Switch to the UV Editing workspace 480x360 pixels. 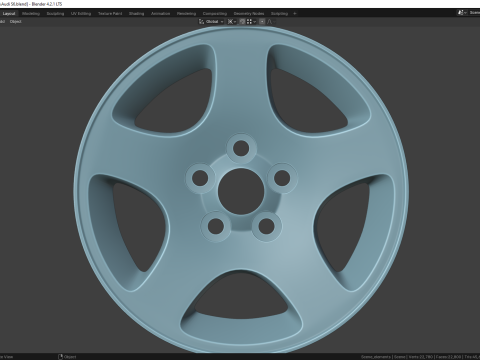tap(81, 14)
